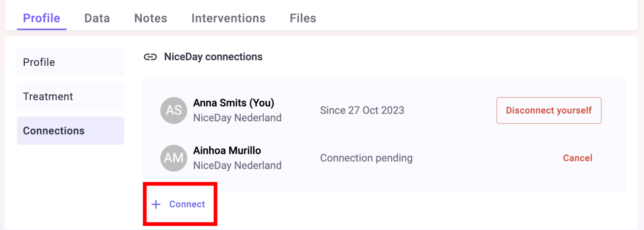This screenshot has width=644, height=230.
Task: Click the Ainhoa Murillo name
Action: 227,150
